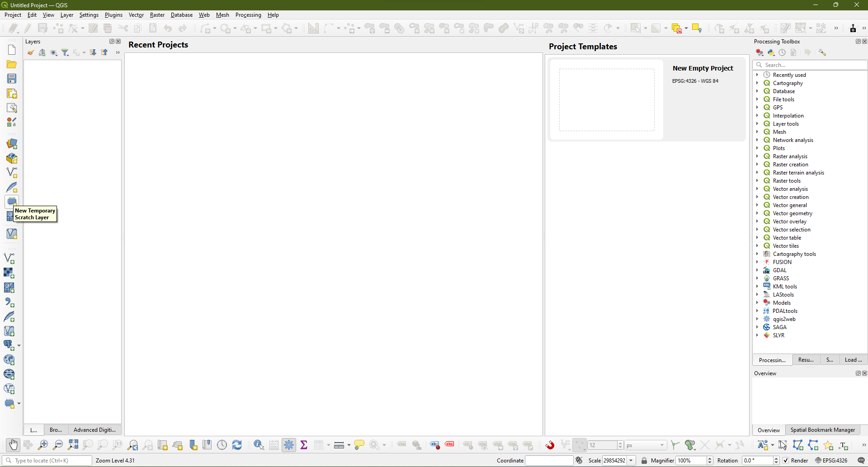Toggle mouse coordinate extents display
Image resolution: width=868 pixels, height=467 pixels.
coord(579,460)
